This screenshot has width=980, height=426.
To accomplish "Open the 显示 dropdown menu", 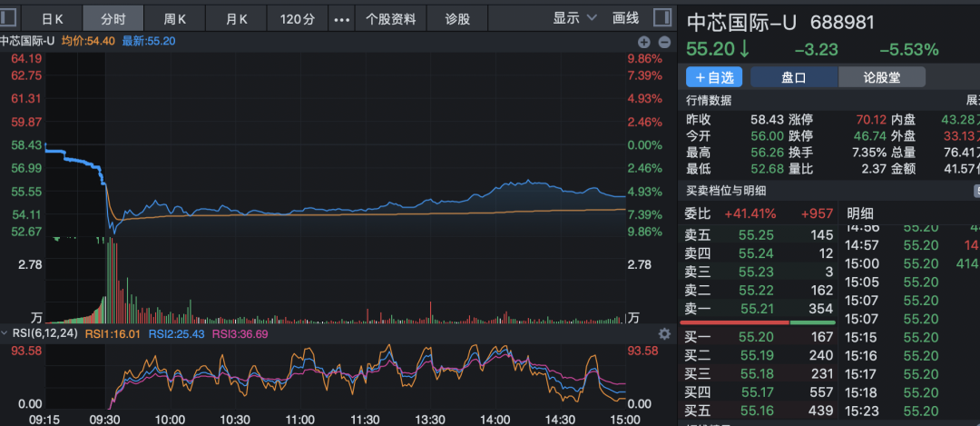I will click(575, 18).
